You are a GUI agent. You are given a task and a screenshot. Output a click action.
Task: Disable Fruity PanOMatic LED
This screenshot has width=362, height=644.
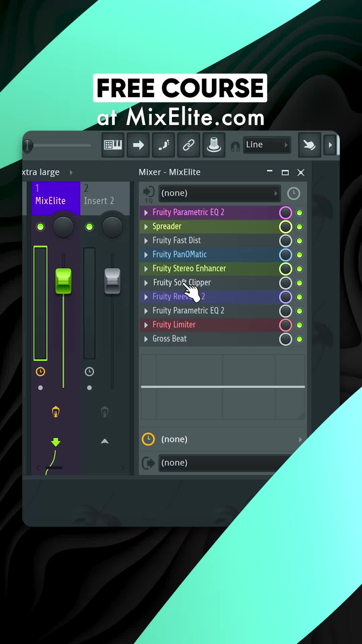click(x=300, y=255)
